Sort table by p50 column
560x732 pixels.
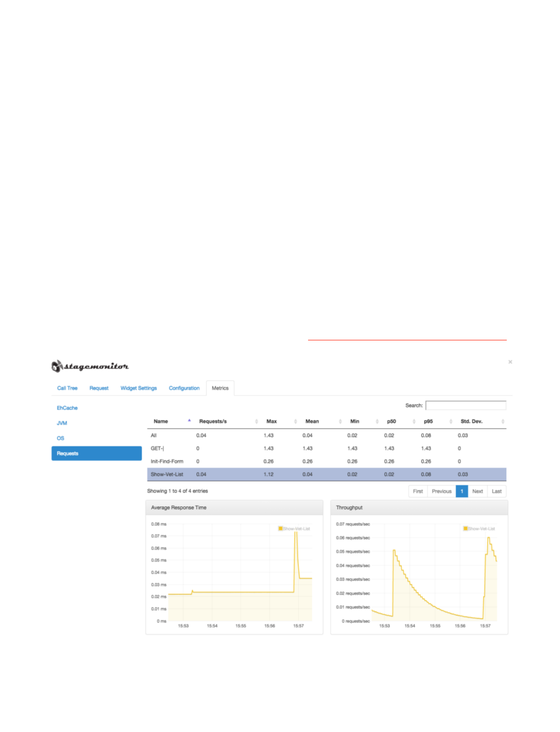click(399, 421)
